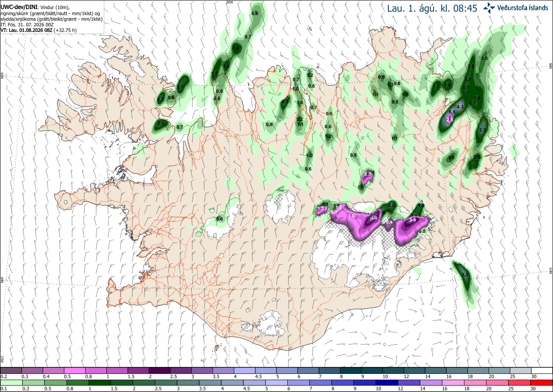Click the UWC-dev/DINI model title
This screenshot has width=553, height=392.
pyautogui.click(x=19, y=7)
